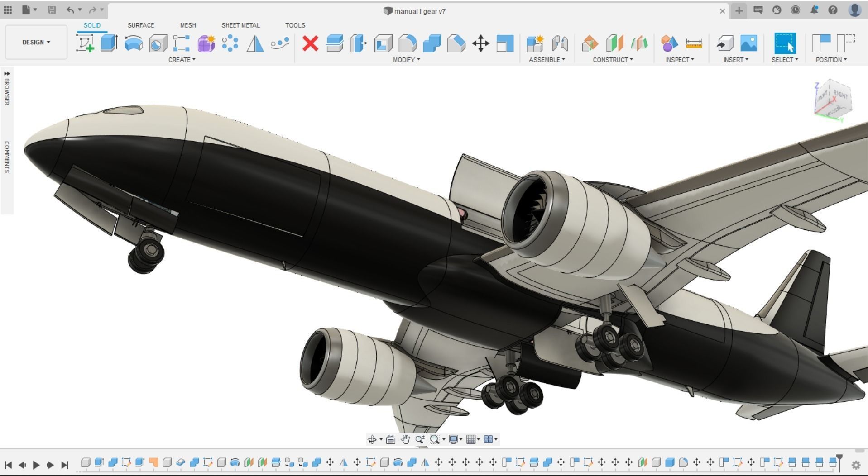The height and width of the screenshot is (476, 868).
Task: Activate the Extrude tool
Action: 109,43
